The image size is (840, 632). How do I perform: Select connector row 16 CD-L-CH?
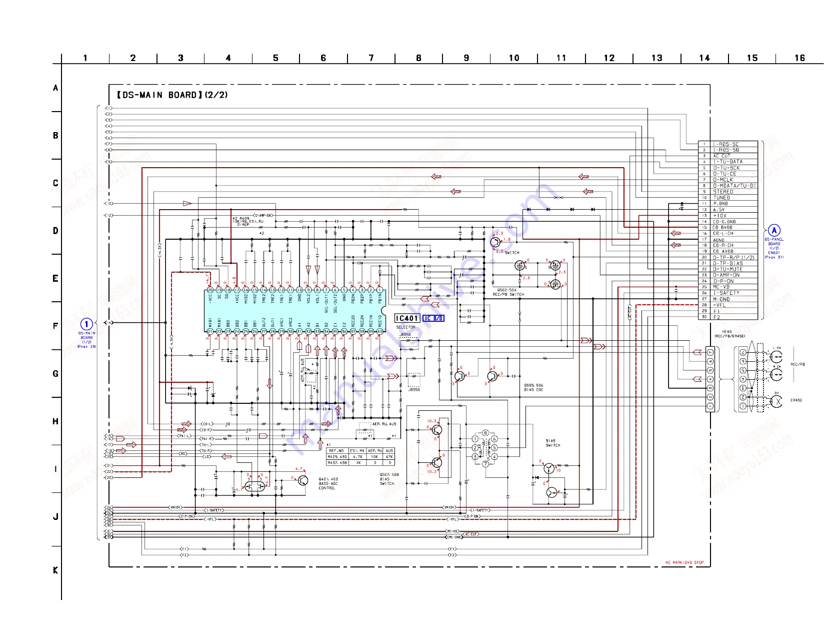pos(728,234)
